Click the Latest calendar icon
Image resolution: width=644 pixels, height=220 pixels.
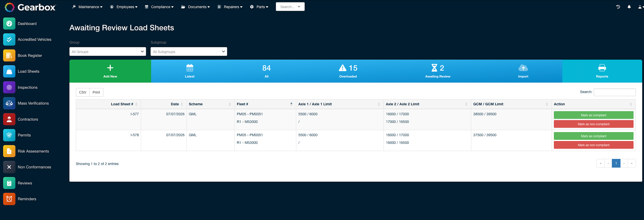point(190,68)
